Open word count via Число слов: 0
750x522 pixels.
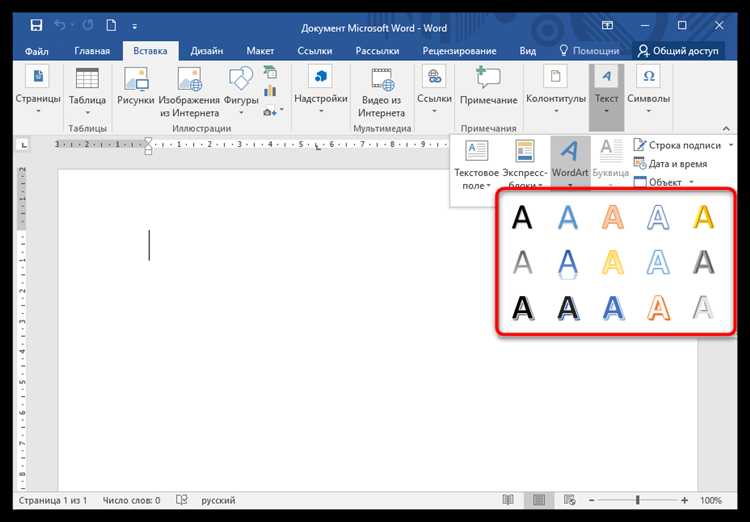131,500
